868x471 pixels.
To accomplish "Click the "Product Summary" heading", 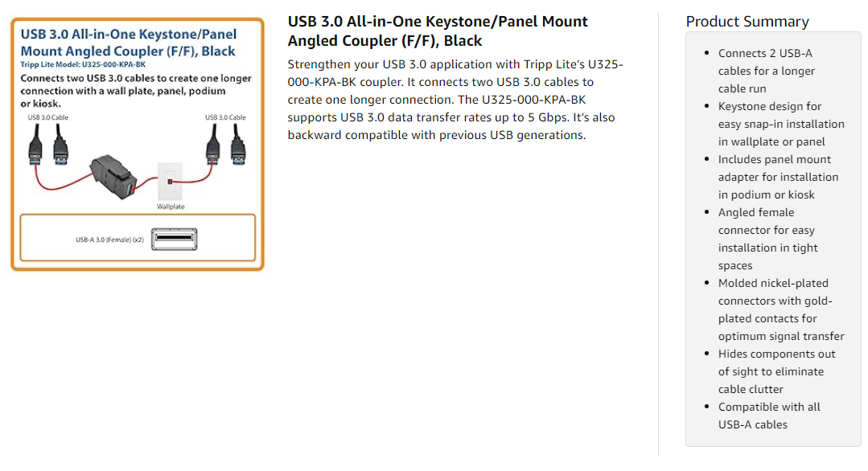I will pyautogui.click(x=747, y=22).
